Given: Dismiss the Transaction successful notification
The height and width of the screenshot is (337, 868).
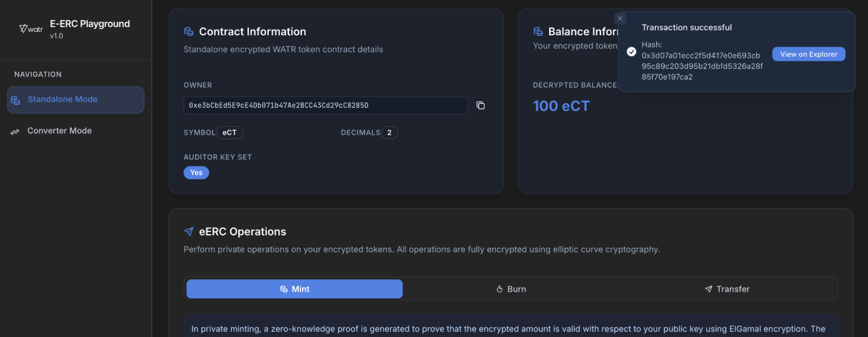Looking at the screenshot, I should tap(620, 18).
